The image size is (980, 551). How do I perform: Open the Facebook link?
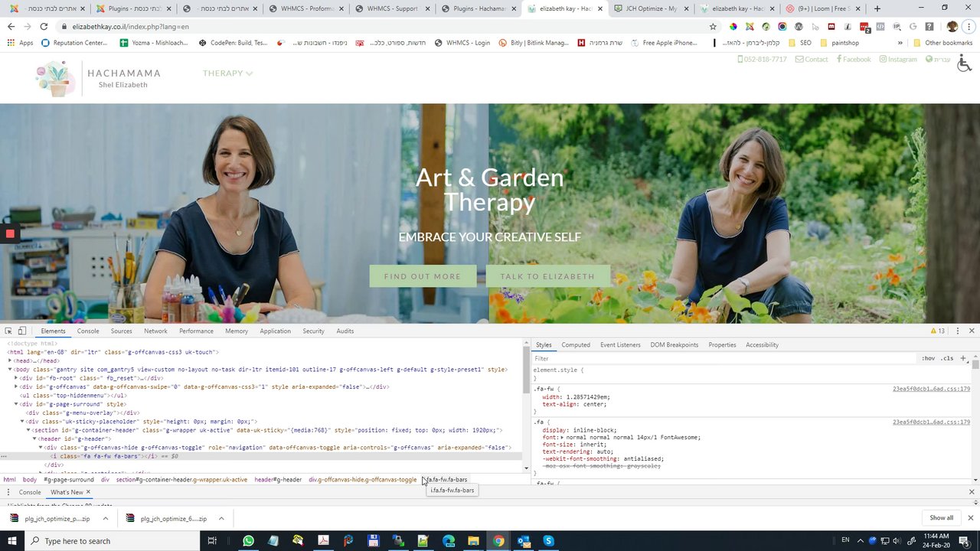point(854,59)
